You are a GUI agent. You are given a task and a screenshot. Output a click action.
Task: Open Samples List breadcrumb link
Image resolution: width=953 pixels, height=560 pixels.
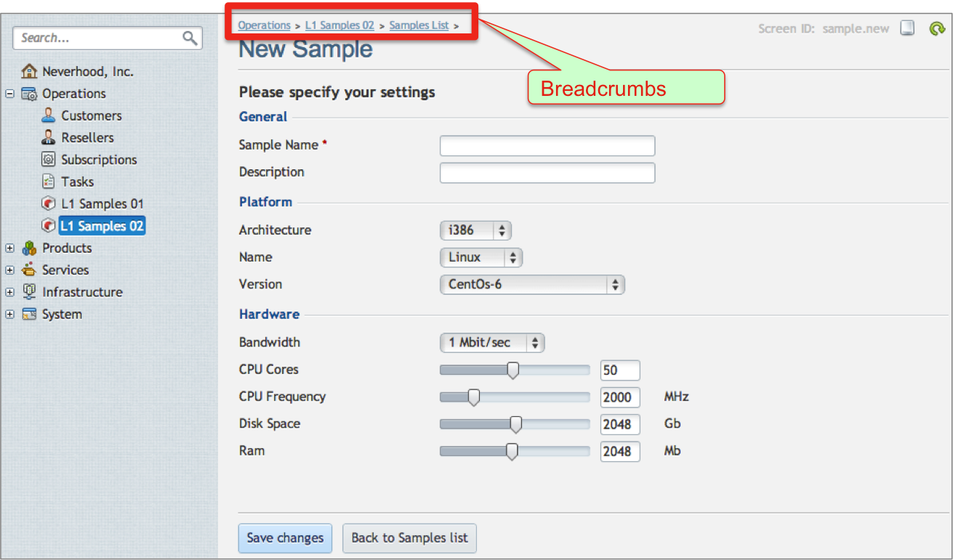pyautogui.click(x=419, y=25)
